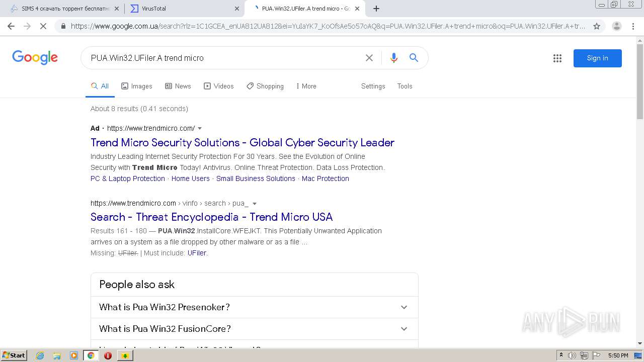This screenshot has width=644, height=362.
Task: Open Chrome three-dot menu
Action: coord(633,26)
